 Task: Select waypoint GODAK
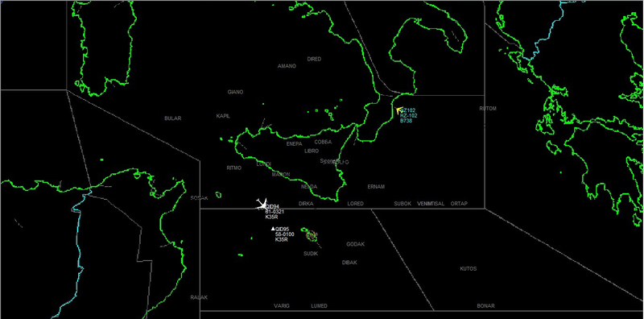356,244
